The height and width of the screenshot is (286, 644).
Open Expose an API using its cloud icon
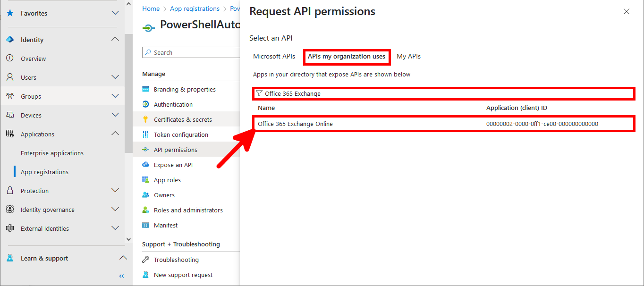click(146, 164)
